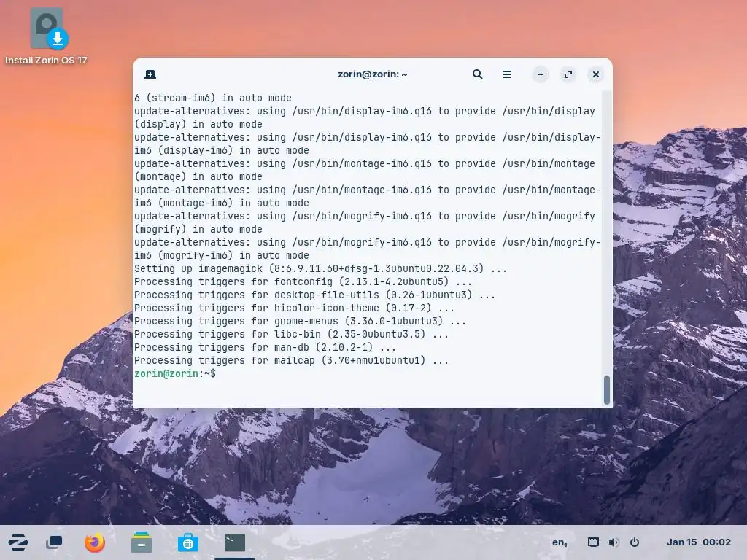Click the 'Setting up imagemagick' line

(x=320, y=268)
